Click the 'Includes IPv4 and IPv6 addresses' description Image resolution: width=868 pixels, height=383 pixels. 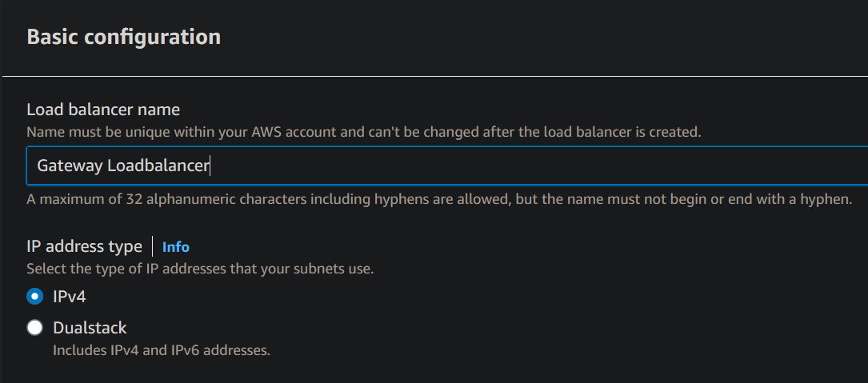tap(162, 349)
